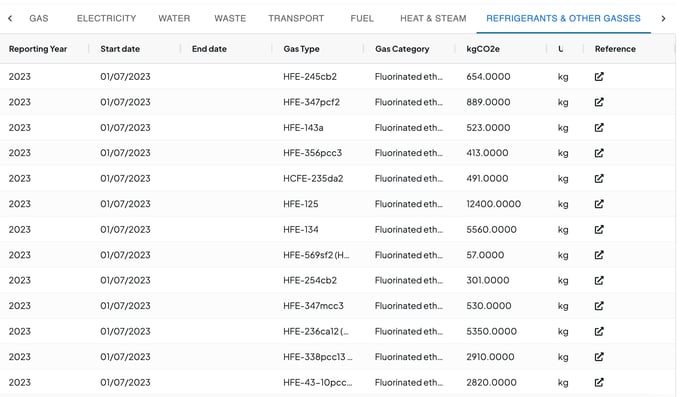Go to the HEAT & STEAM tab
Image resolution: width=688 pixels, height=397 pixels.
[433, 18]
